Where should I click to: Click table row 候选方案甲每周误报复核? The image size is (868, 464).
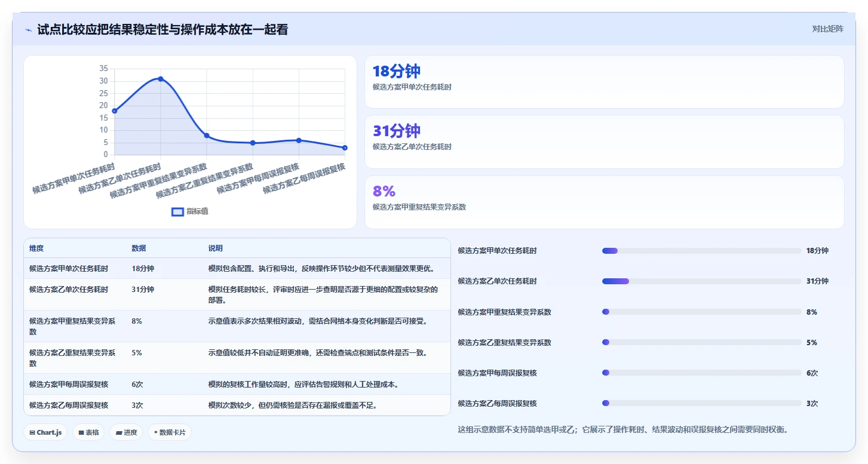pos(237,384)
